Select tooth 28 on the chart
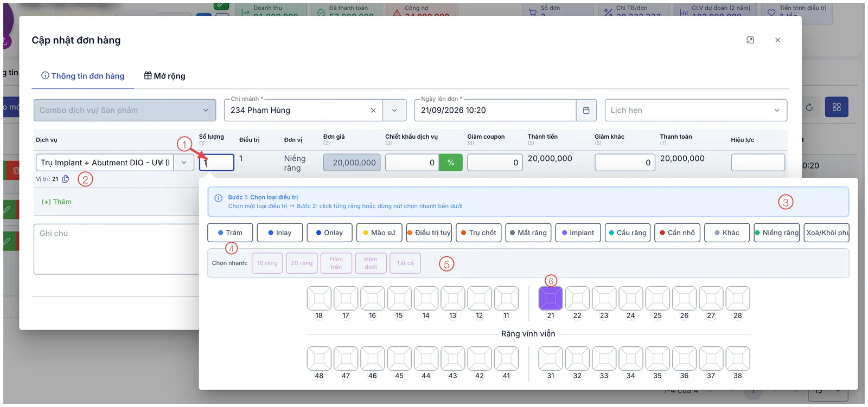 coord(738,298)
